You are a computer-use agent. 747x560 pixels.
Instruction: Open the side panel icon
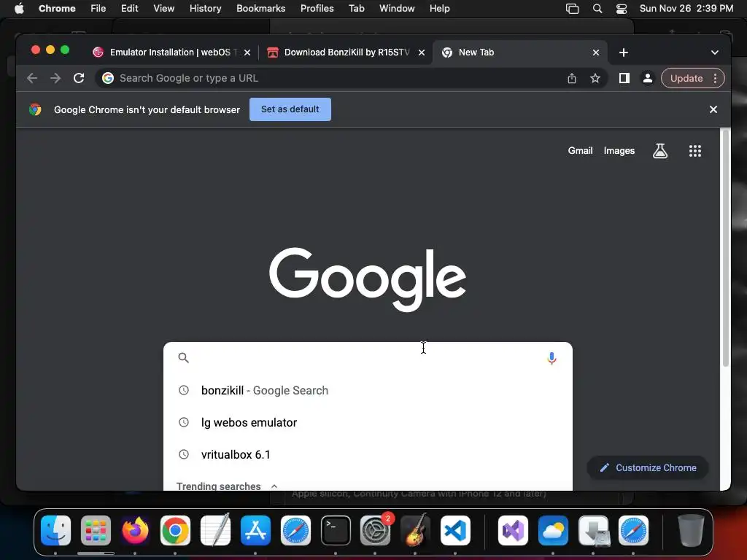click(x=624, y=78)
